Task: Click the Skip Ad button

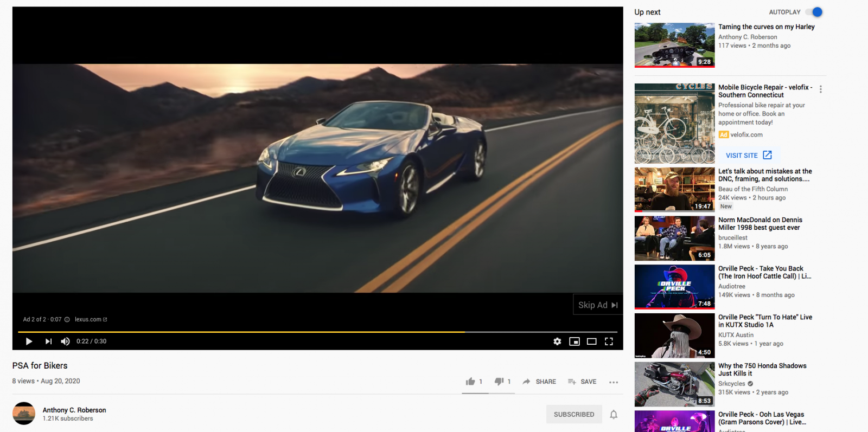Action: tap(598, 305)
